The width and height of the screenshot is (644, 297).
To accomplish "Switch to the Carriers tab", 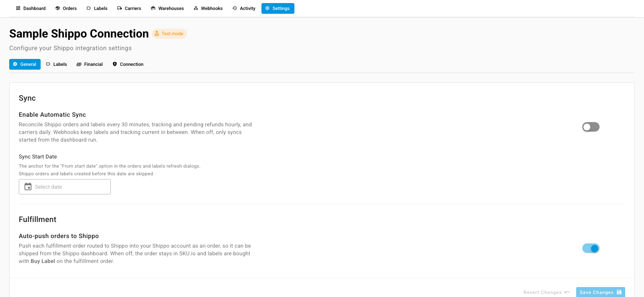I will point(129,8).
